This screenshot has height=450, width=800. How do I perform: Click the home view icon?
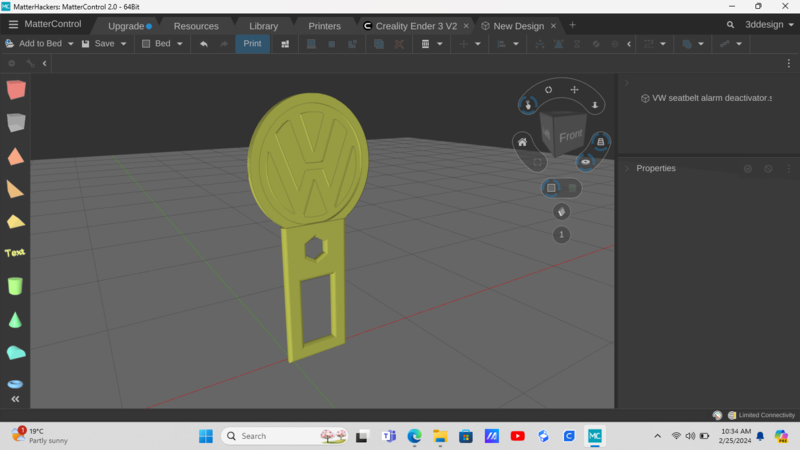click(522, 142)
